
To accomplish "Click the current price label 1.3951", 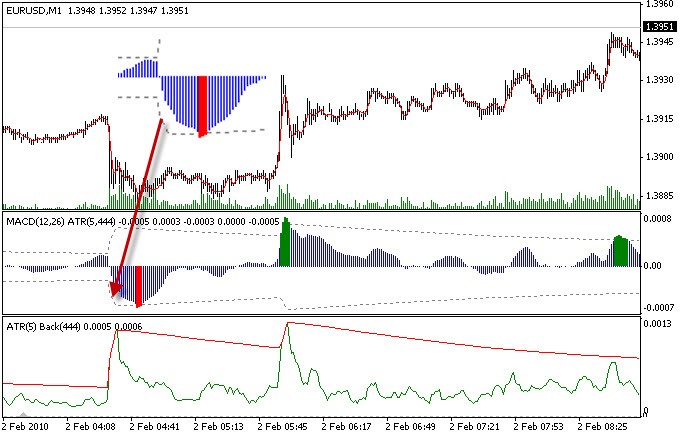I will tap(659, 27).
